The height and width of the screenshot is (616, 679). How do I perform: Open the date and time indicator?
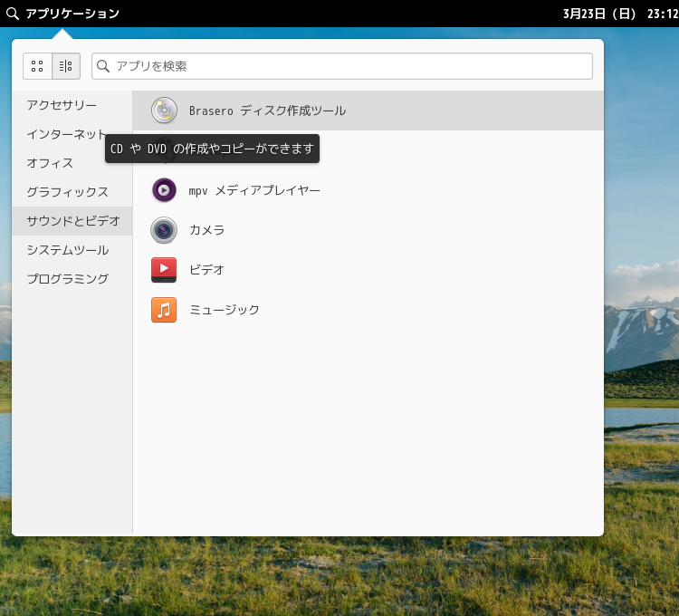[620, 14]
